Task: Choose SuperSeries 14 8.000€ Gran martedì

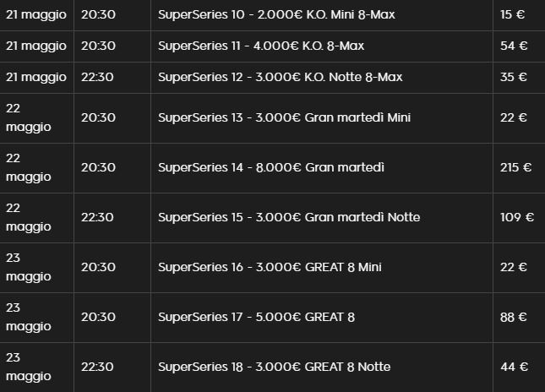Action: [x=271, y=167]
